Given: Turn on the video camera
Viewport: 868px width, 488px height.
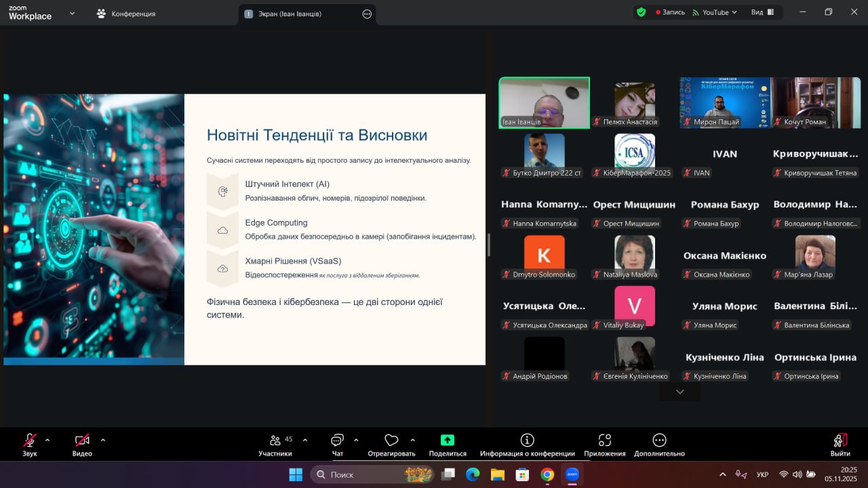Looking at the screenshot, I should (82, 441).
